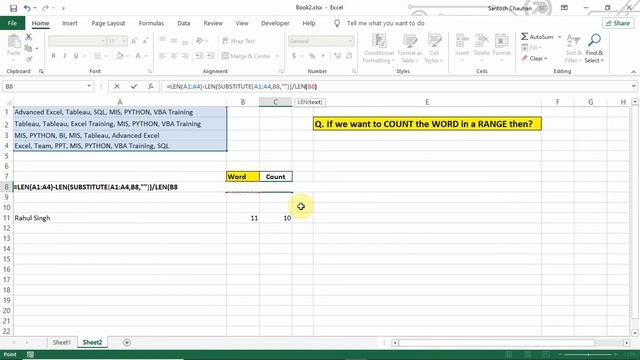Select the yellow Word header cell
640x360 pixels.
click(x=242, y=176)
